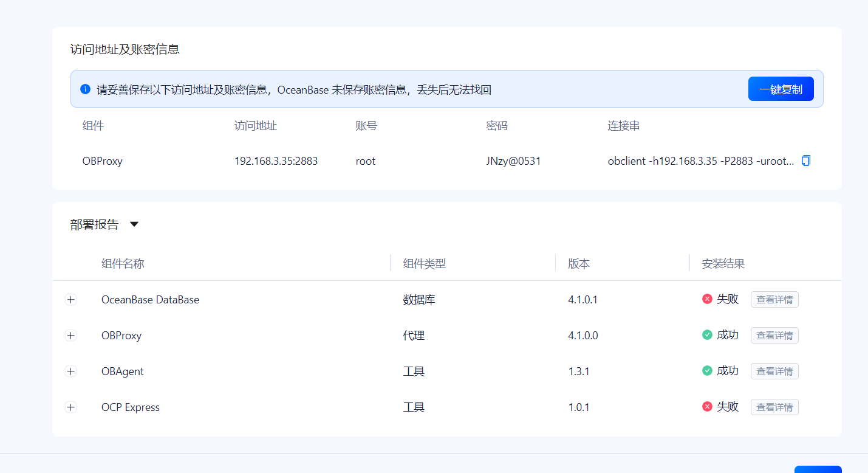868x473 pixels.
Task: Click the 一键复制 button
Action: coord(781,89)
